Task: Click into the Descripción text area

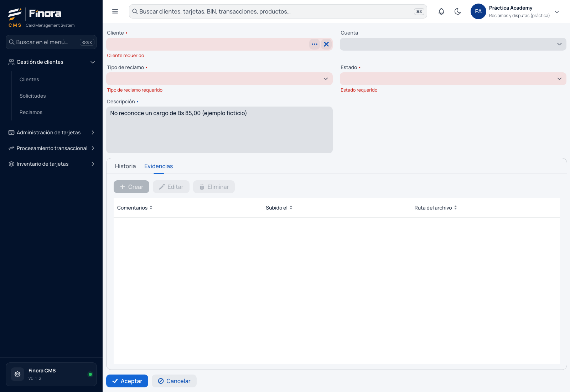Action: [x=219, y=130]
